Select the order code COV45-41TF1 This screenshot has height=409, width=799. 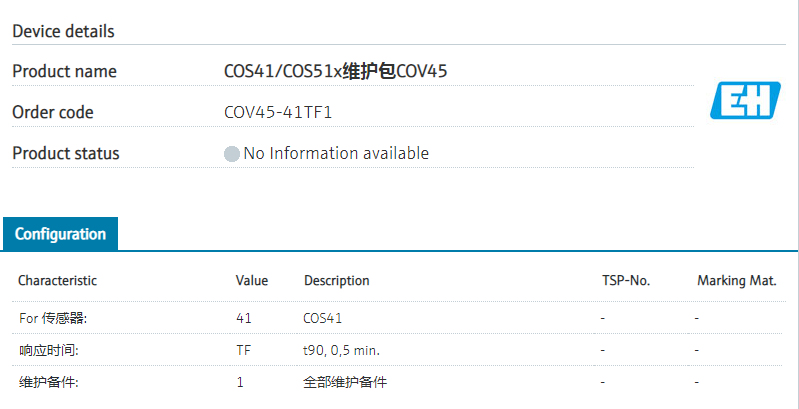click(277, 112)
